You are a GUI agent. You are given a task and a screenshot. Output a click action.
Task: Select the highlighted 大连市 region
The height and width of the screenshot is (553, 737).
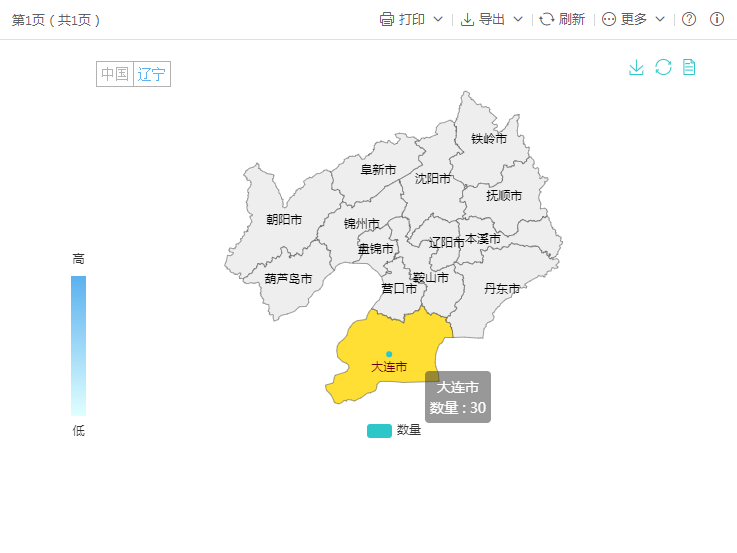[389, 367]
